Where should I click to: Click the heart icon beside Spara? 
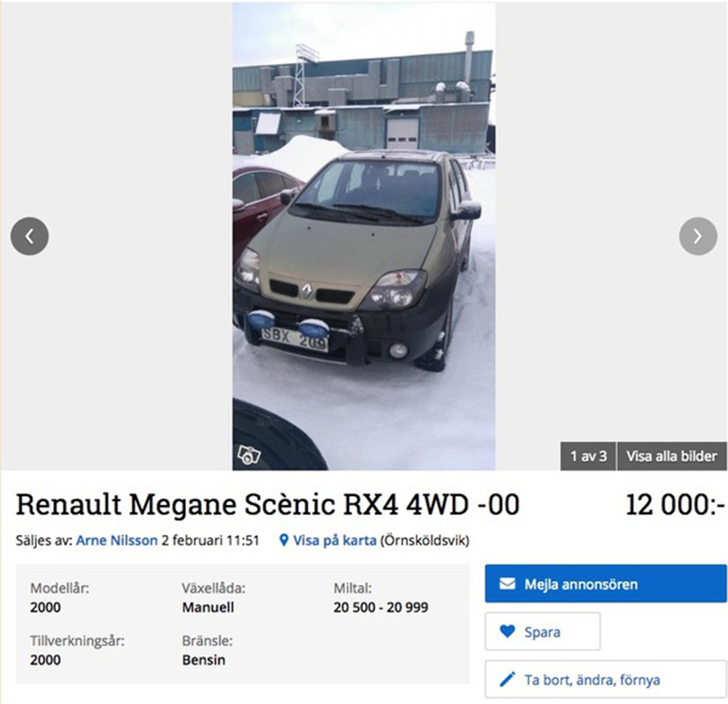[x=507, y=631]
